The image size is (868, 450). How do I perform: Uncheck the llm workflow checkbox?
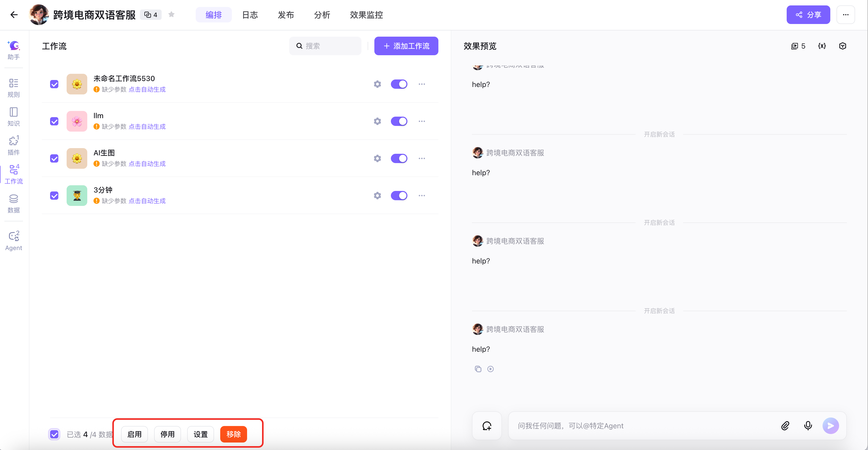point(54,121)
